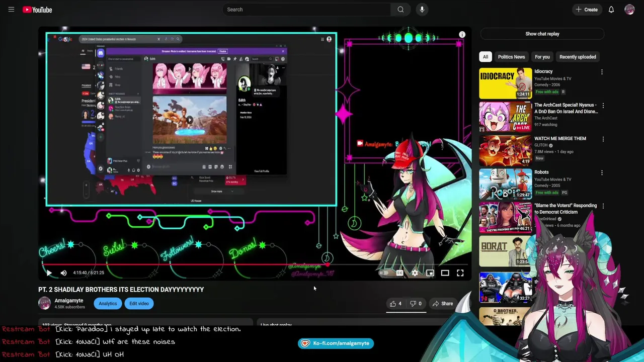Focus the YouTube search field
Image resolution: width=644 pixels, height=362 pixels.
click(307, 10)
